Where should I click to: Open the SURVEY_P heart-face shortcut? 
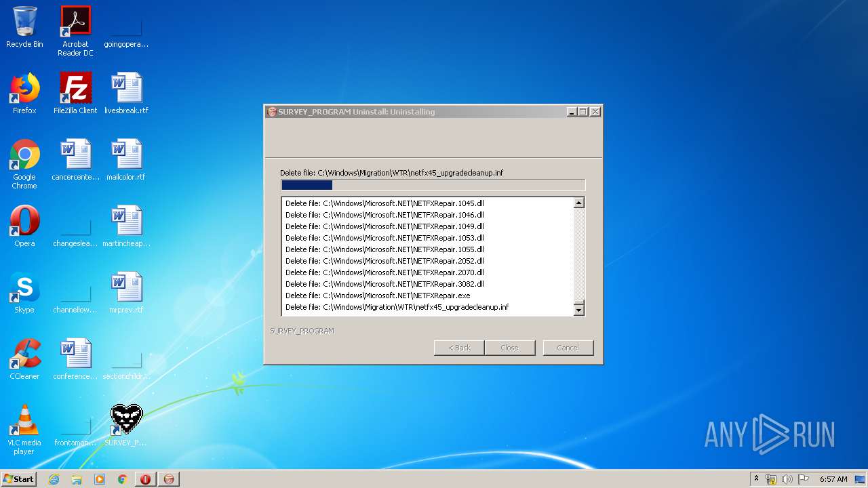click(x=126, y=426)
